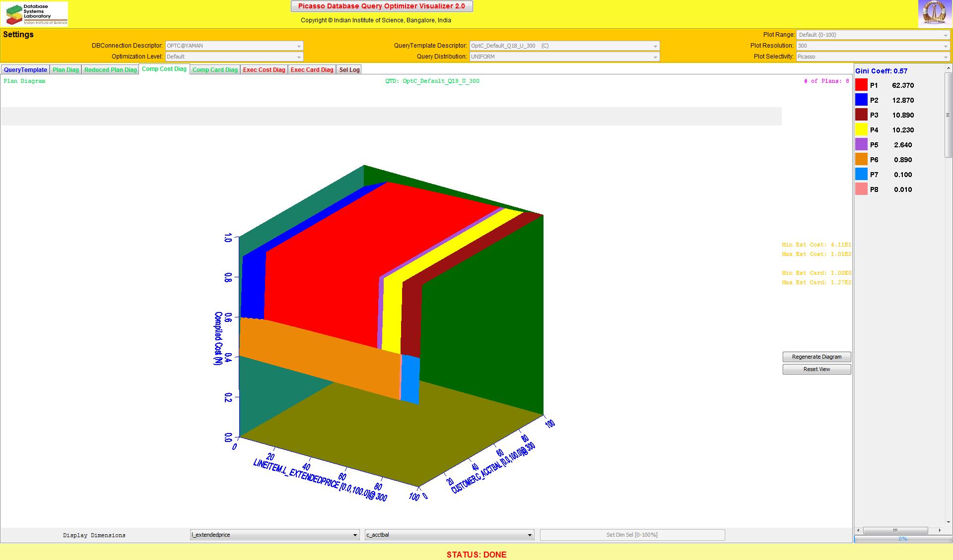Switch to the Exec Cost Diag tab
This screenshot has width=953, height=560.
click(x=264, y=70)
